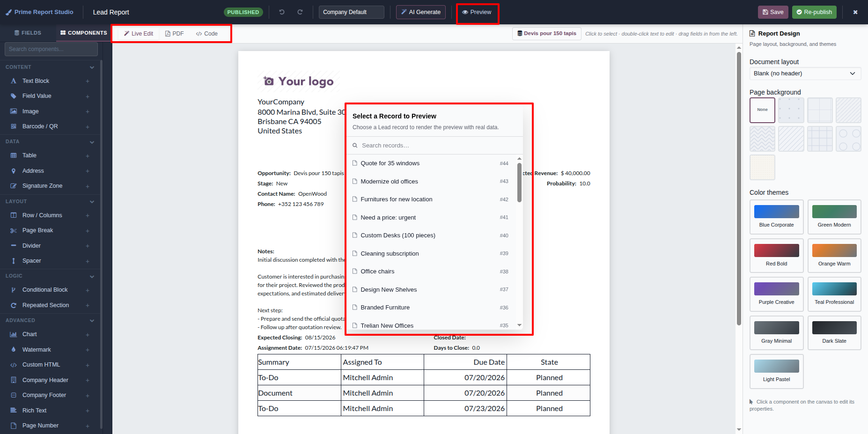Image resolution: width=868 pixels, height=434 pixels.
Task: Open the Document layout dropdown
Action: [x=805, y=74]
